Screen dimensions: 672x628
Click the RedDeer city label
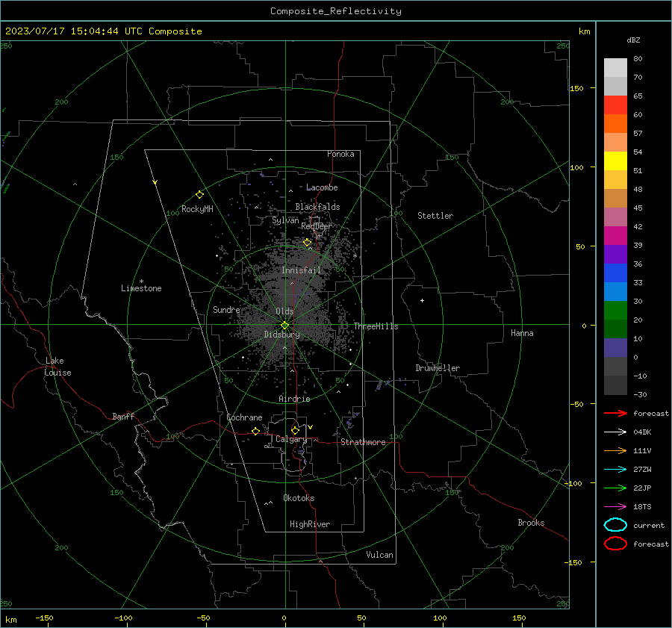(x=317, y=226)
